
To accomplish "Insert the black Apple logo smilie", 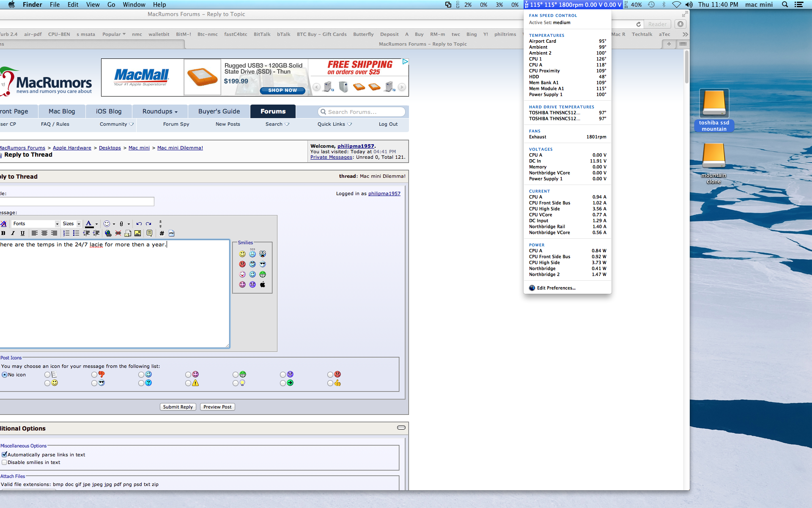I will [x=263, y=284].
